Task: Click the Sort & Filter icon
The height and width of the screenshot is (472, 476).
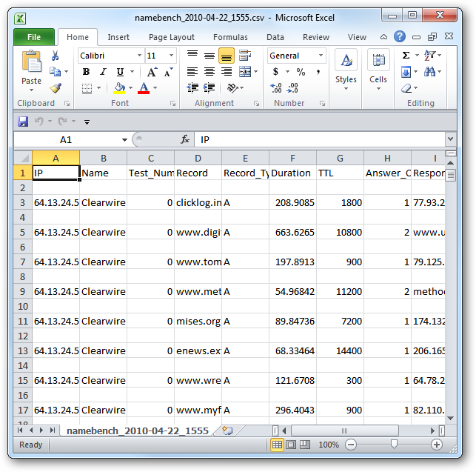Action: 429,56
